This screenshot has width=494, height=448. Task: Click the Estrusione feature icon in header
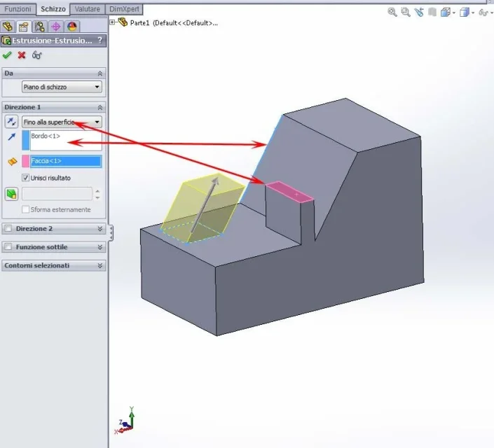(x=6, y=41)
